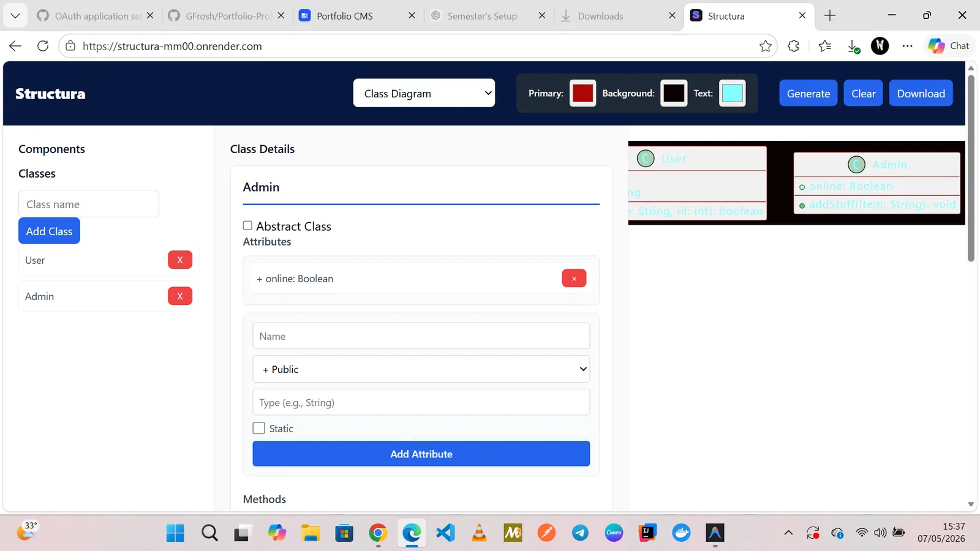Click the Download button
Screen dimensions: 980x551
(921, 94)
